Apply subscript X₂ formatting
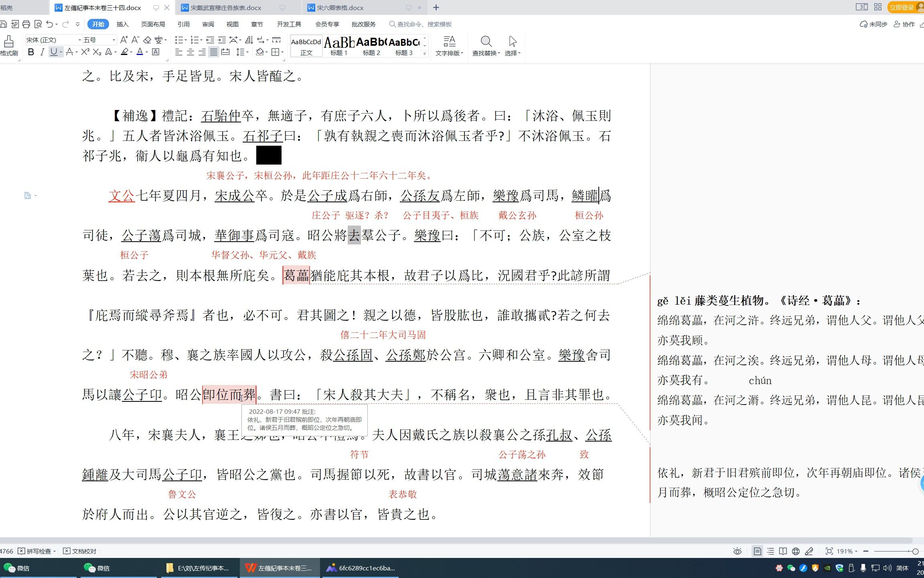The image size is (924, 578). click(97, 52)
